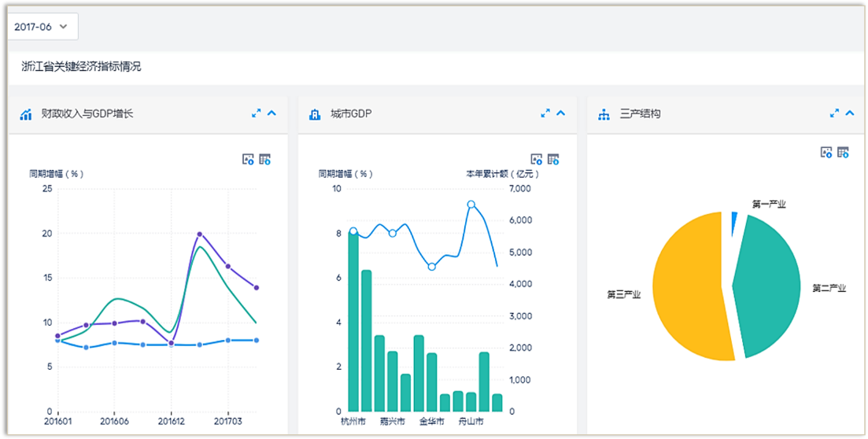The width and height of the screenshot is (868, 439).
Task: Click the 城市GDP building icon in header
Action: click(x=315, y=114)
